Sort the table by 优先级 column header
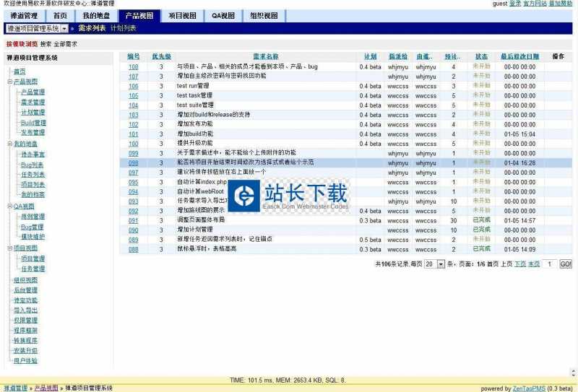The width and height of the screenshot is (578, 392). coord(161,56)
